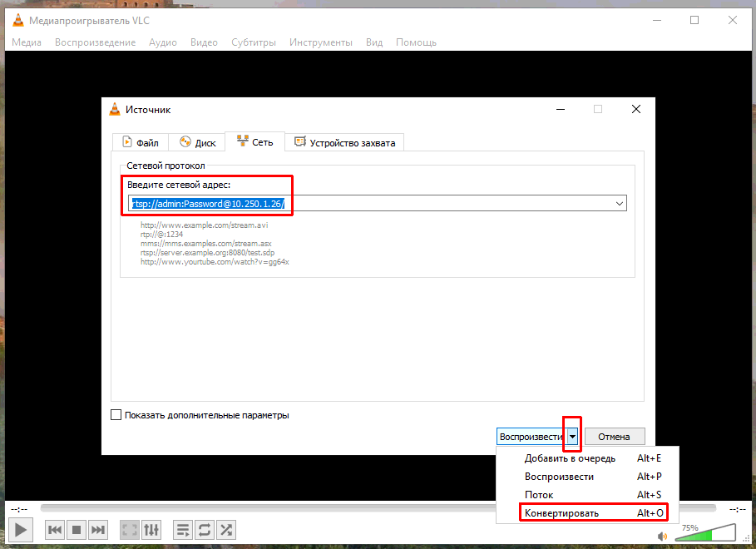
Task: Click the Введите сетевой адрес label
Action: pos(179,185)
